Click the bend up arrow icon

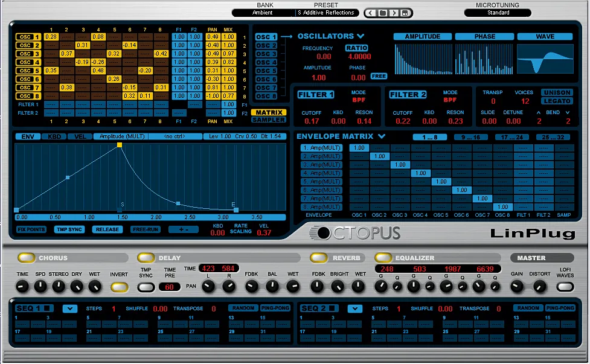[539, 112]
